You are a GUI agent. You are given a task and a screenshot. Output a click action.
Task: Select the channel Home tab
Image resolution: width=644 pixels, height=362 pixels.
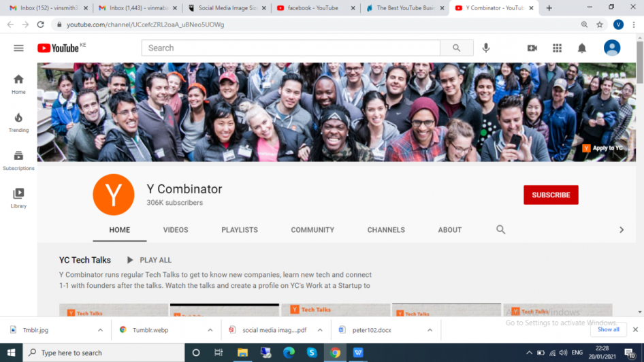point(120,230)
